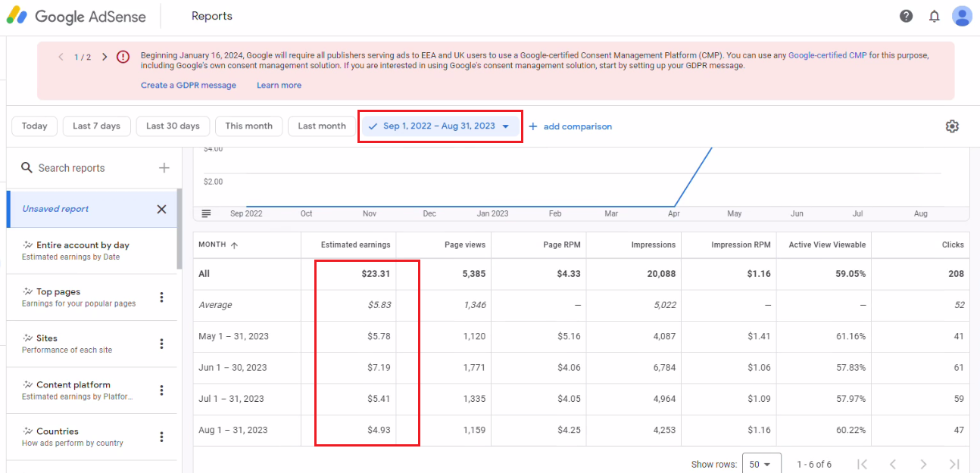Go to next page of results
Viewport: 980px width, 473px height.
coord(923,464)
